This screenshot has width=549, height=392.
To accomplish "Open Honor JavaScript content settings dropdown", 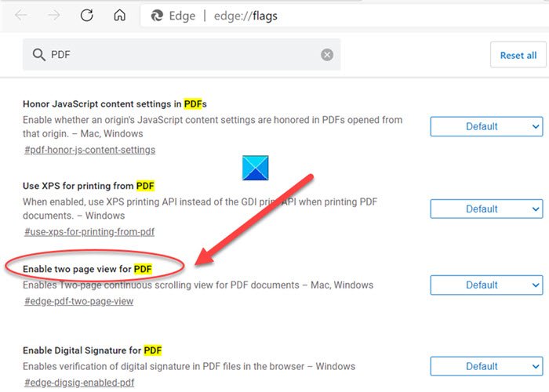I will coord(486,127).
